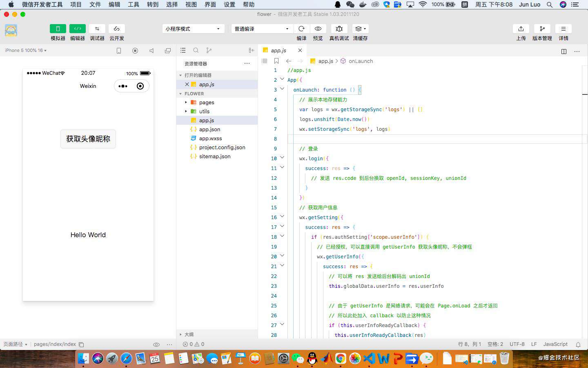Show the file explorer list icon

[x=183, y=50]
